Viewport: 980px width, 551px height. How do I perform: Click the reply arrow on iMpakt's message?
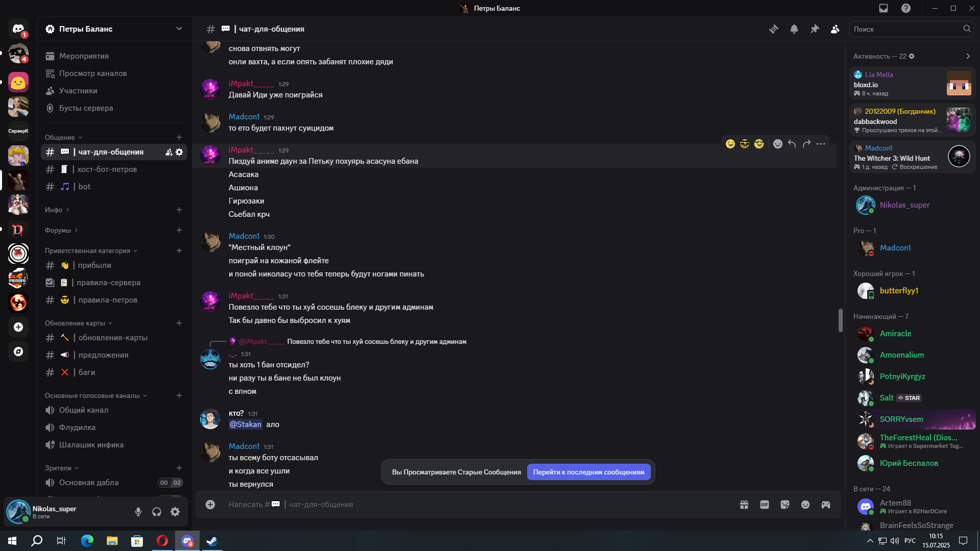[792, 144]
